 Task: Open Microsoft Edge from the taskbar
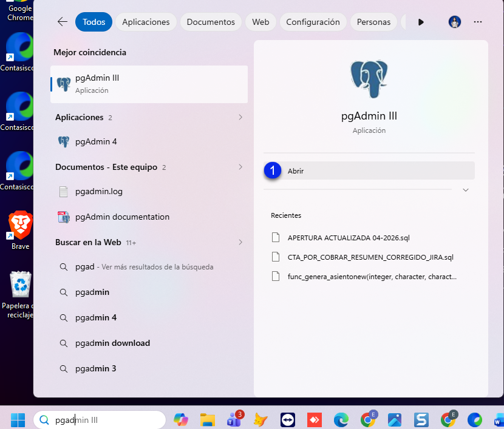pyautogui.click(x=341, y=420)
